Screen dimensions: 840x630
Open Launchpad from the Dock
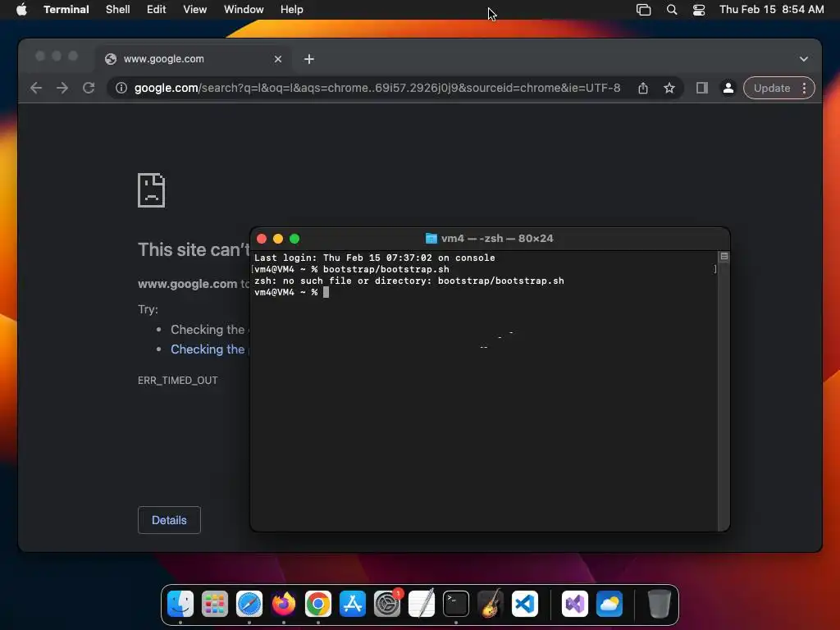pos(215,605)
